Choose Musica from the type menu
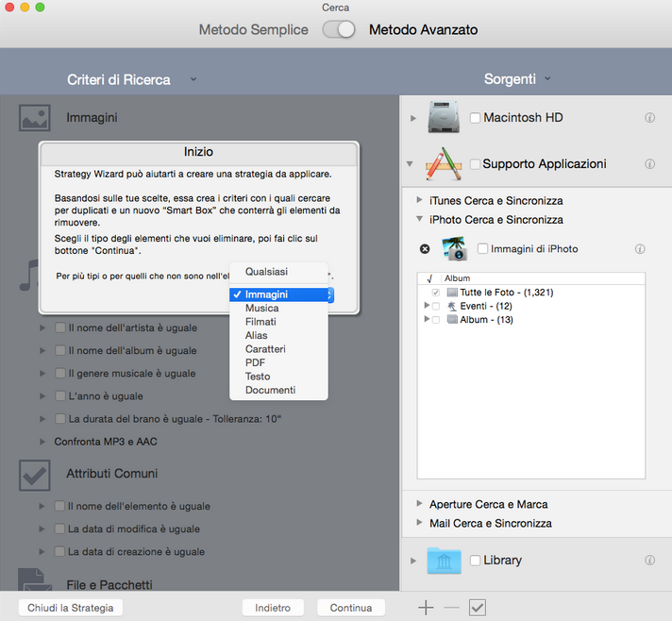 tap(279, 309)
